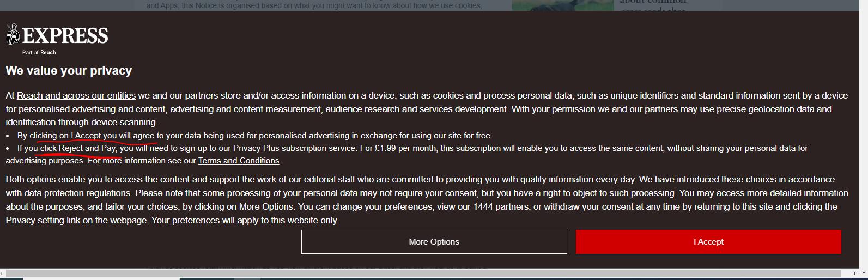Click the crusader knight emblem beside EXPRESS

[x=13, y=35]
